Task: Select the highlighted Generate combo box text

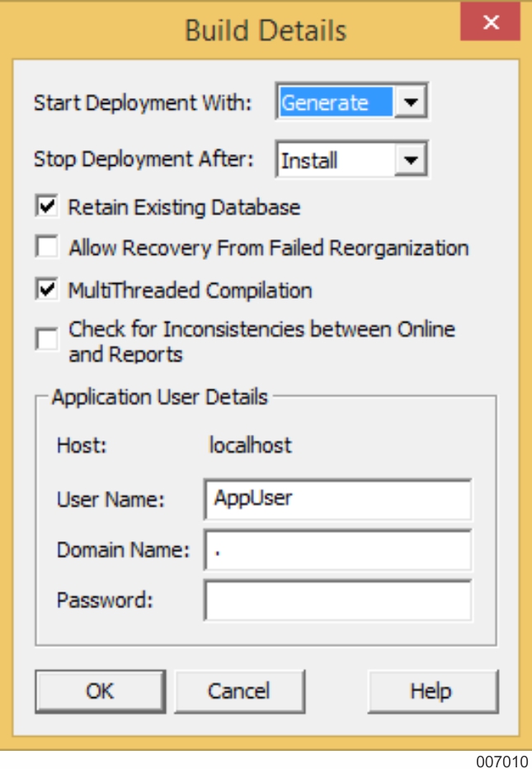Action: tap(337, 102)
